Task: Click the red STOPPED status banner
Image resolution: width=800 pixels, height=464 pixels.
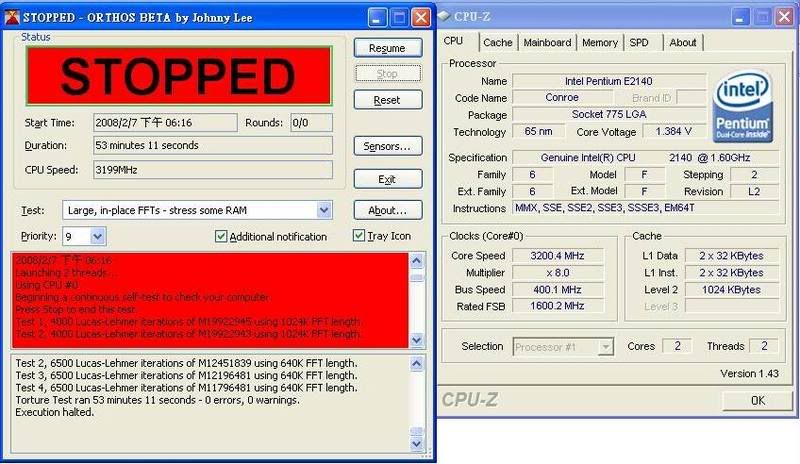Action: coord(179,76)
